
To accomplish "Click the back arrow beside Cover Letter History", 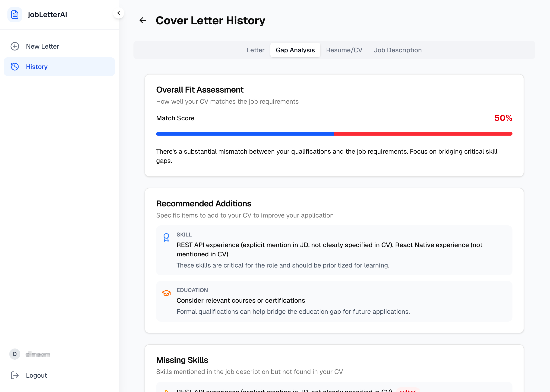I will click(142, 21).
